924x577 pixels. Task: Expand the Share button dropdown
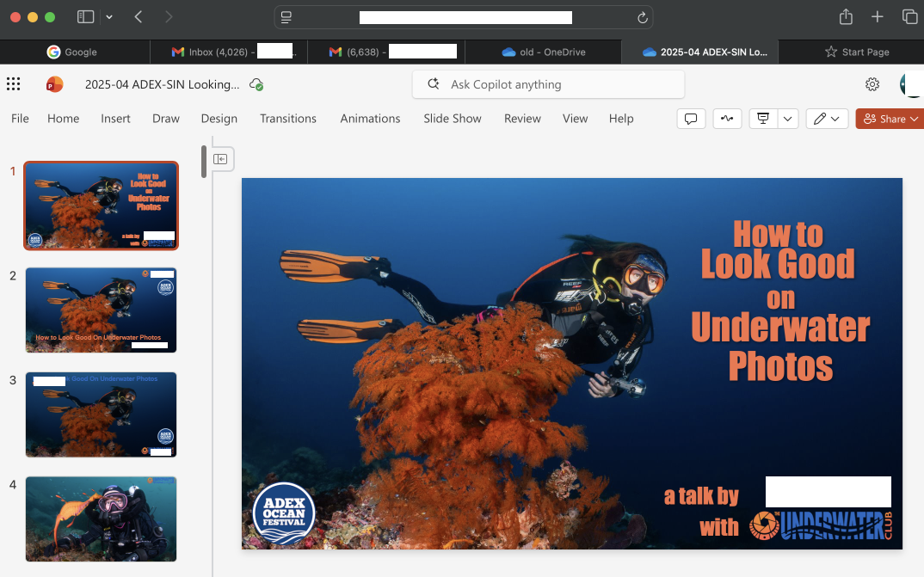[914, 119]
